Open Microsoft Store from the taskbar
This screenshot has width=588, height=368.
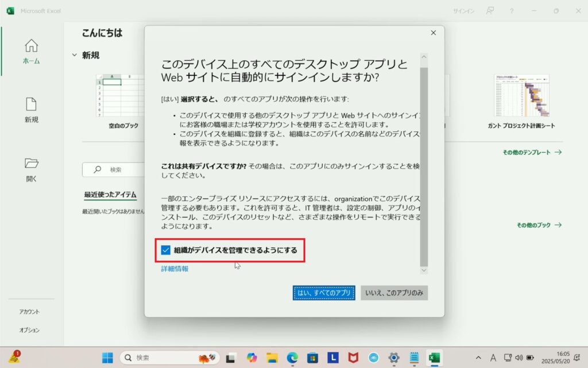click(x=312, y=358)
